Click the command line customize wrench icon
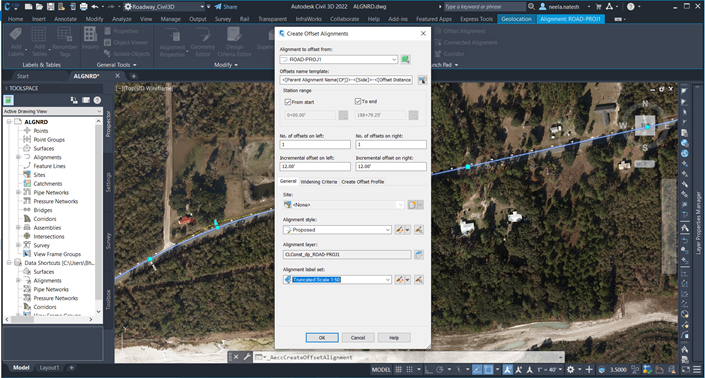The image size is (705, 378). point(247,357)
